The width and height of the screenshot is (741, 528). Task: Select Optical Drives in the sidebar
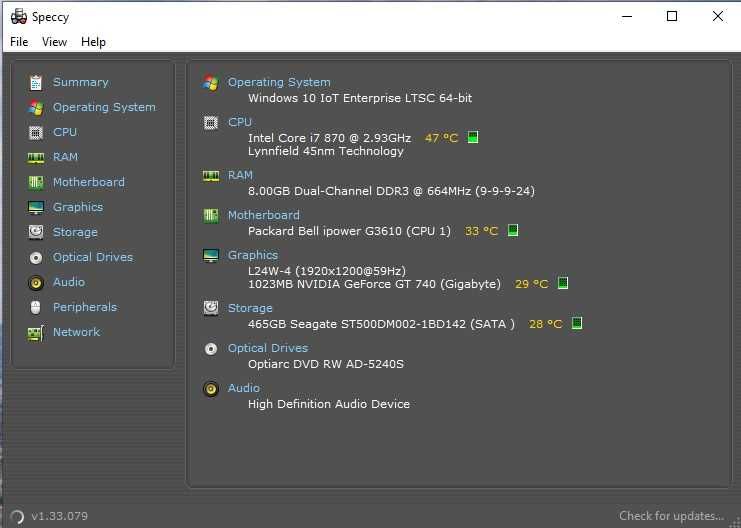(x=93, y=257)
